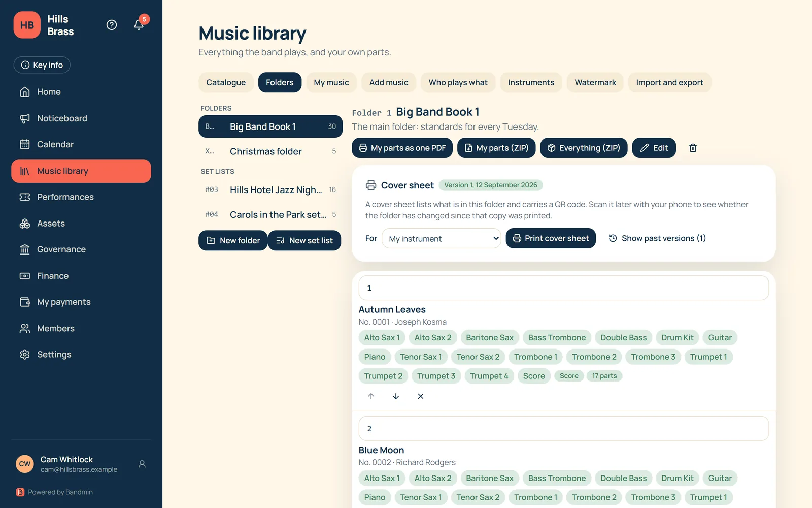This screenshot has width=812, height=508.
Task: Open the Import and export tab
Action: (670, 82)
